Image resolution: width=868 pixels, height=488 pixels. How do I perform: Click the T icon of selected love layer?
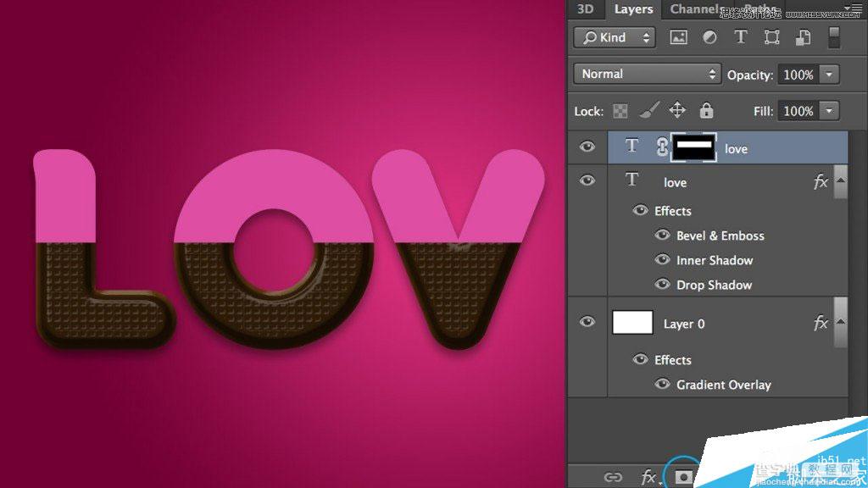[x=632, y=146]
